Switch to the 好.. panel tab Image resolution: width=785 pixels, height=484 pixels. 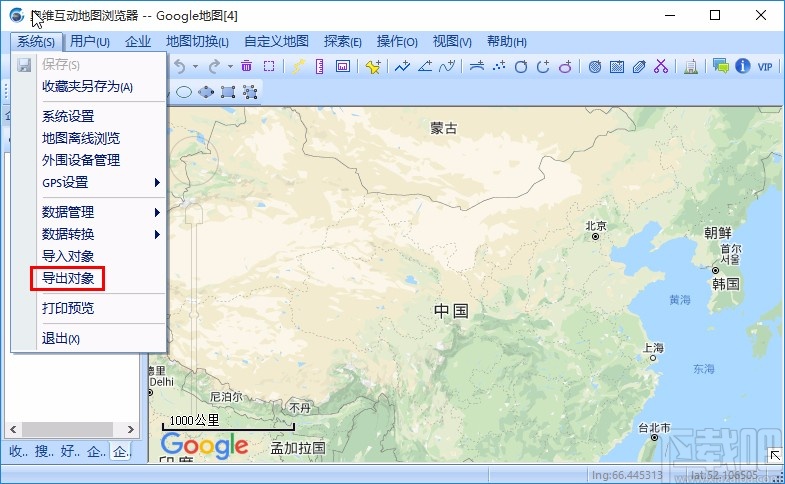pos(70,451)
